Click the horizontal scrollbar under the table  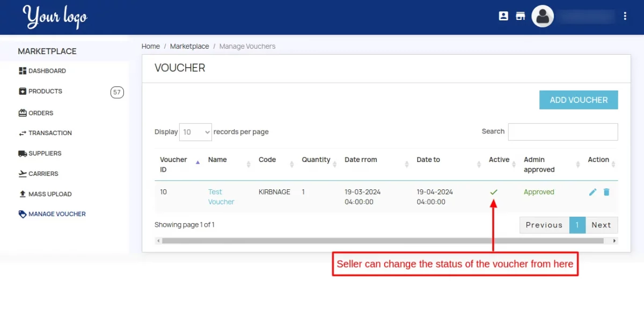pos(382,241)
